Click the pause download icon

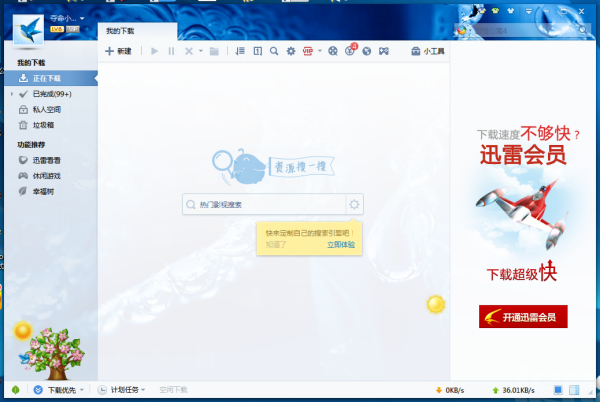171,51
